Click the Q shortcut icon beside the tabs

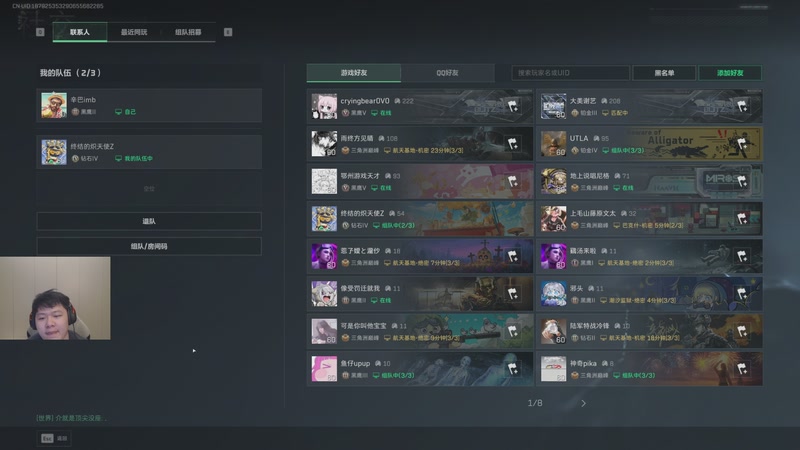click(40, 32)
